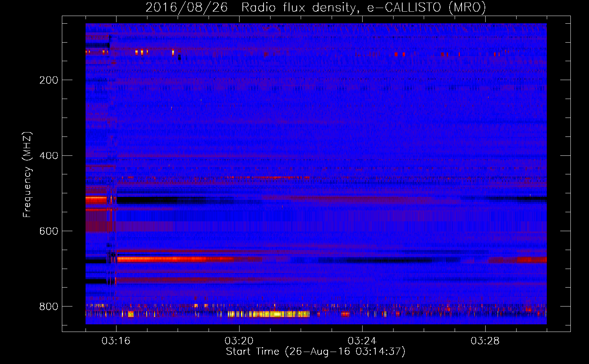Click the 03:20 time tick label
This screenshot has width=589, height=364.
tap(239, 341)
